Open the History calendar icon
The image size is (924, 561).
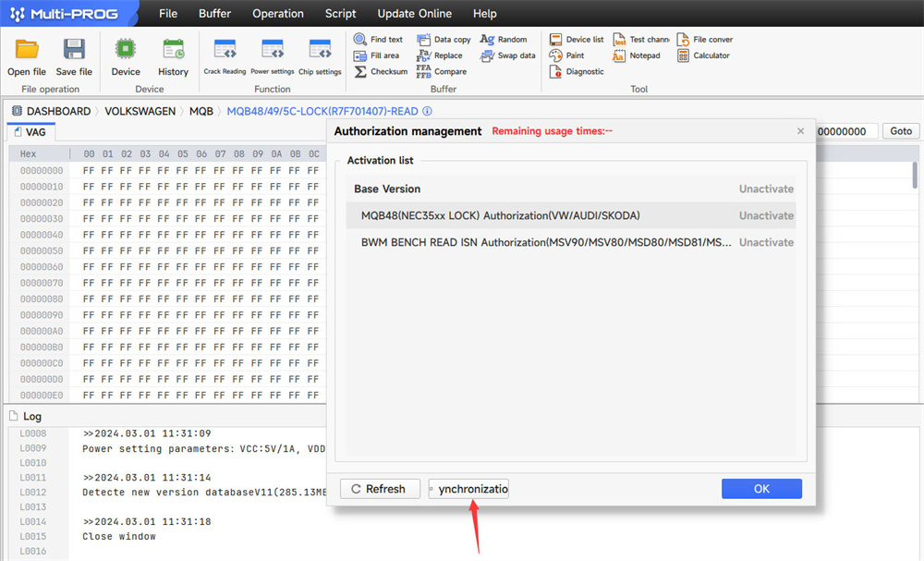click(174, 50)
